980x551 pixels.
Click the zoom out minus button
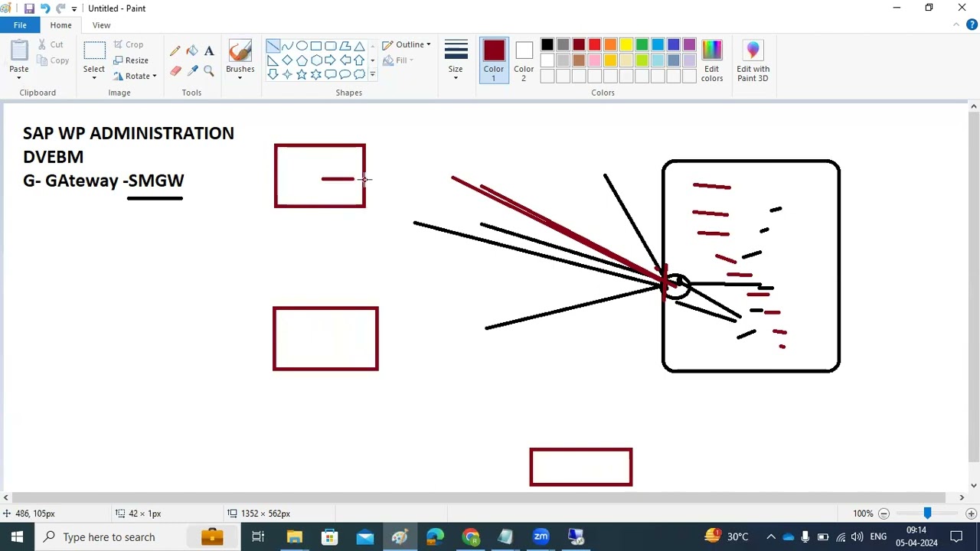[884, 514]
